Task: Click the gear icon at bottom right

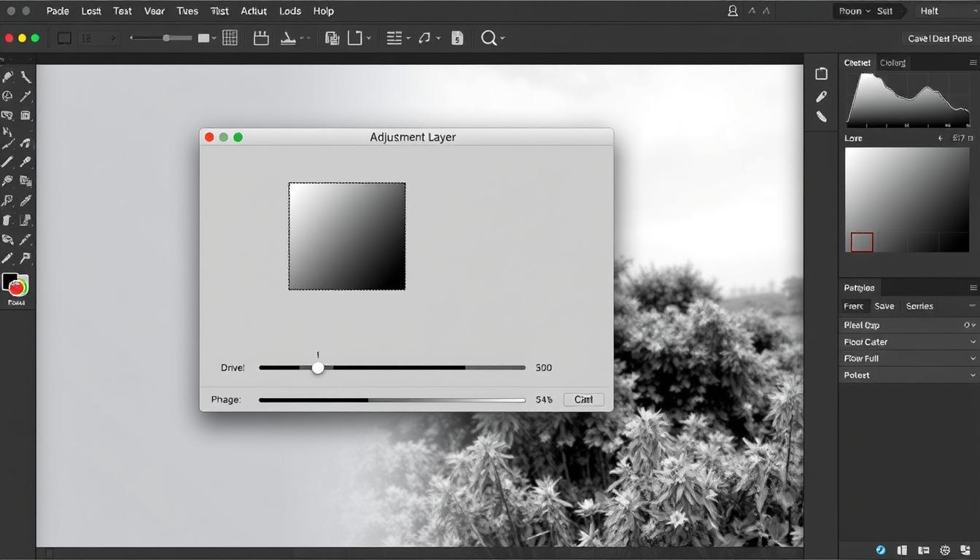Action: (945, 550)
